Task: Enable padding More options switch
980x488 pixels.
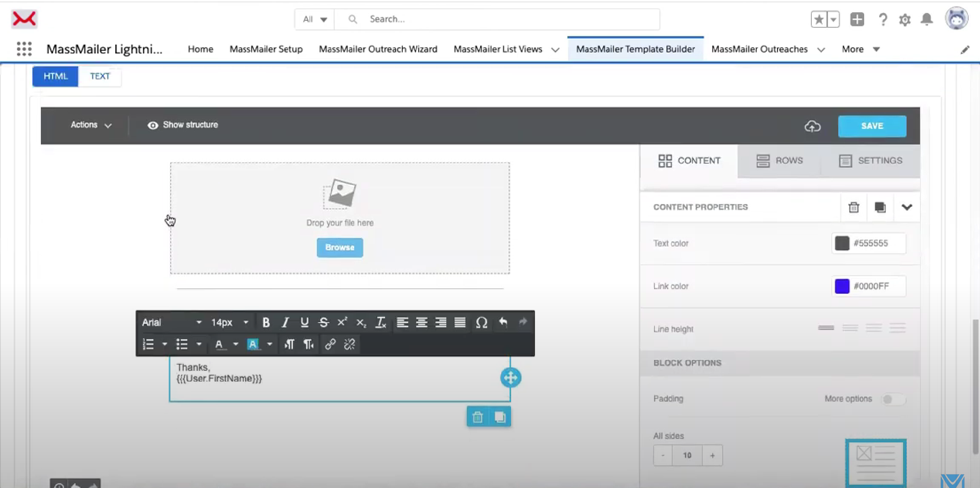Action: [893, 399]
